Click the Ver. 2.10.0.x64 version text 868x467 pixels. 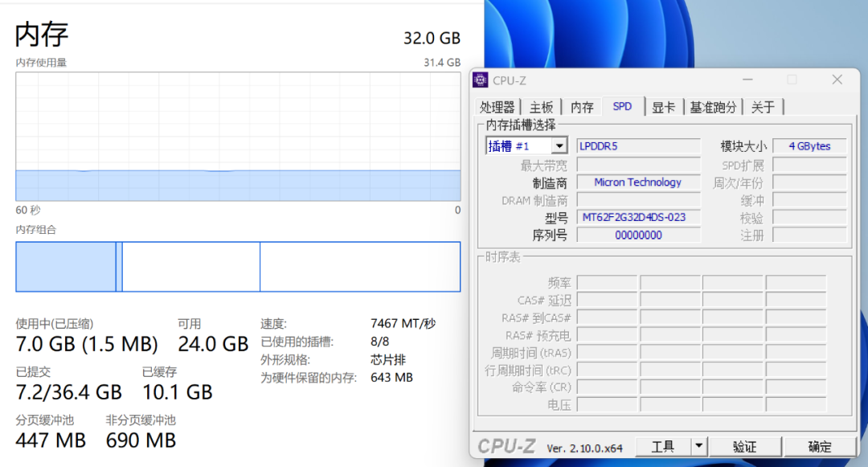click(x=584, y=449)
